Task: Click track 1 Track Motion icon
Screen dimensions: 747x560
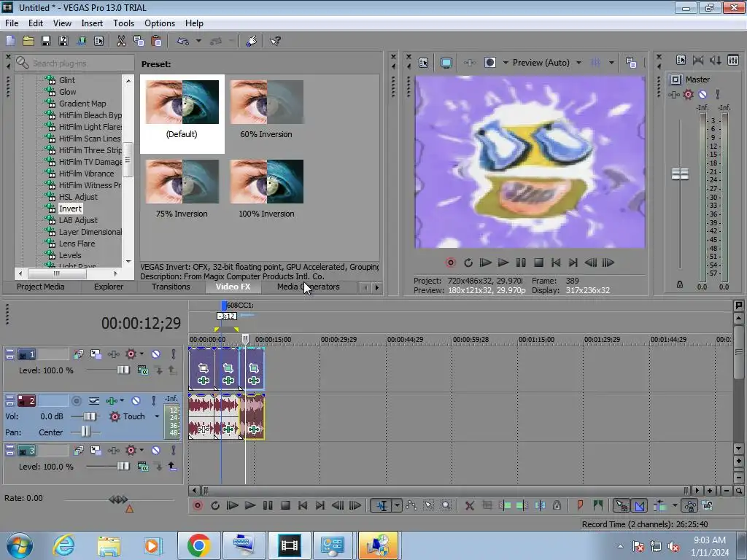Action: coord(96,354)
